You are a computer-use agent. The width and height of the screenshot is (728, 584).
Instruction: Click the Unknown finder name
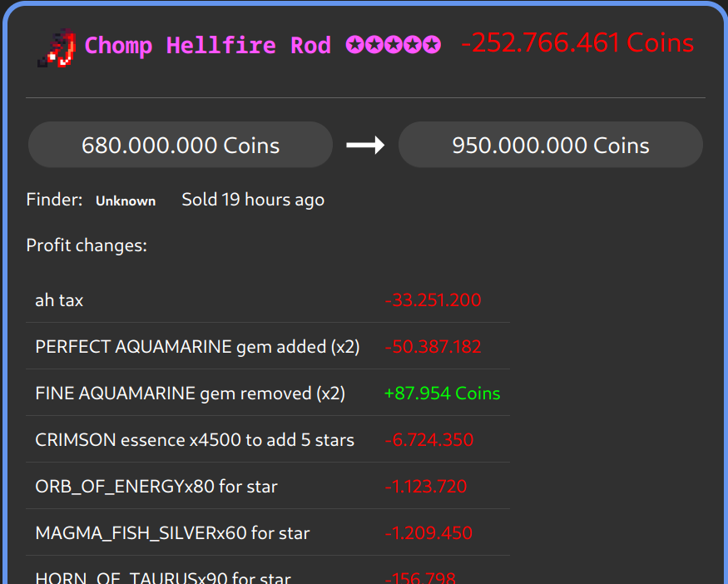pyautogui.click(x=126, y=200)
